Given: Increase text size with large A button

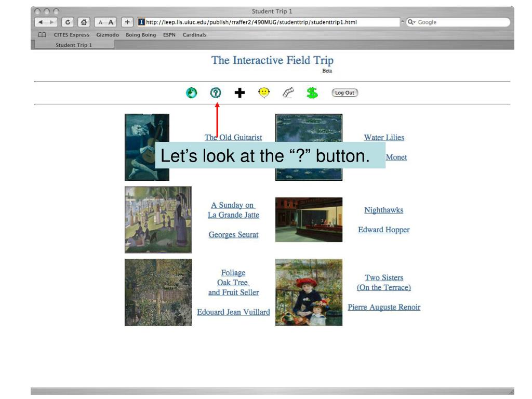Looking at the screenshot, I should pyautogui.click(x=111, y=22).
